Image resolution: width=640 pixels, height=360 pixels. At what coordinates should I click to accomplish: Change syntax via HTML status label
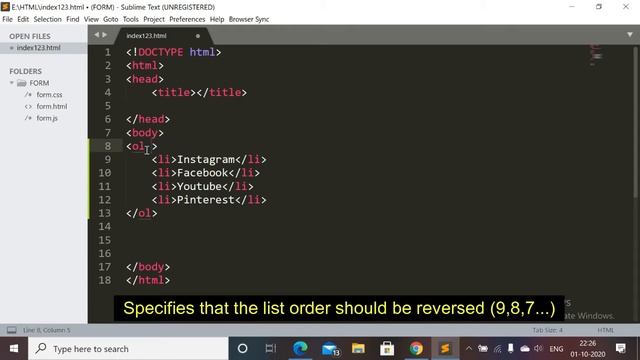[605, 330]
